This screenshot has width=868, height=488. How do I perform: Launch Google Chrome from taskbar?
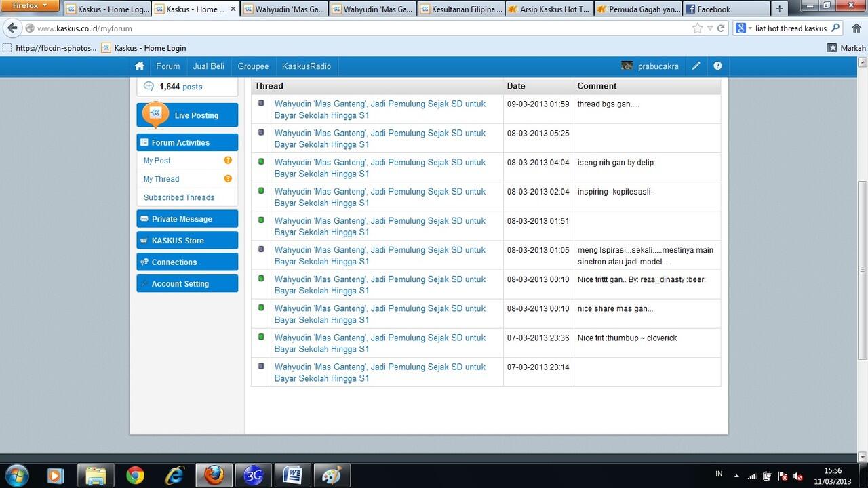[x=135, y=476]
